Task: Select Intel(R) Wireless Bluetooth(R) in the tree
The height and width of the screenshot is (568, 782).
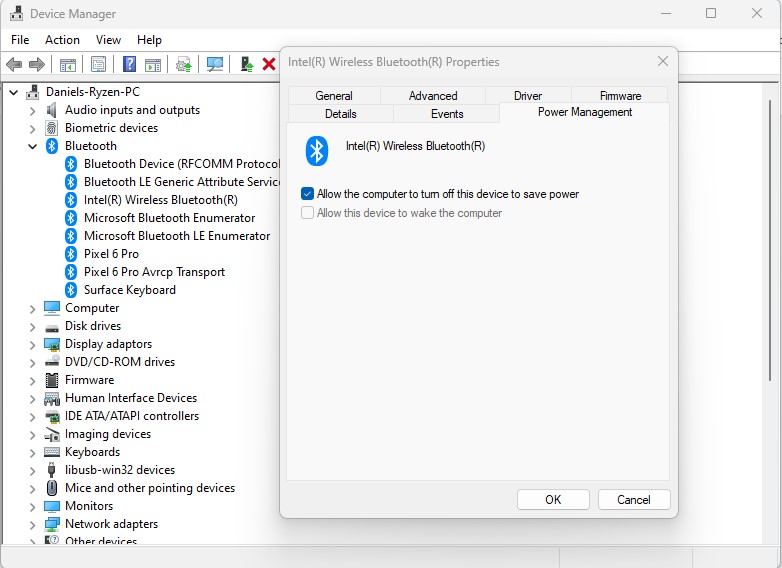Action: click(x=161, y=200)
